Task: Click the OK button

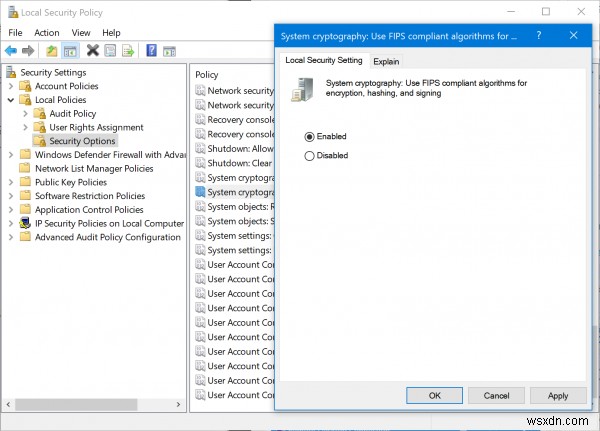Action: [434, 396]
